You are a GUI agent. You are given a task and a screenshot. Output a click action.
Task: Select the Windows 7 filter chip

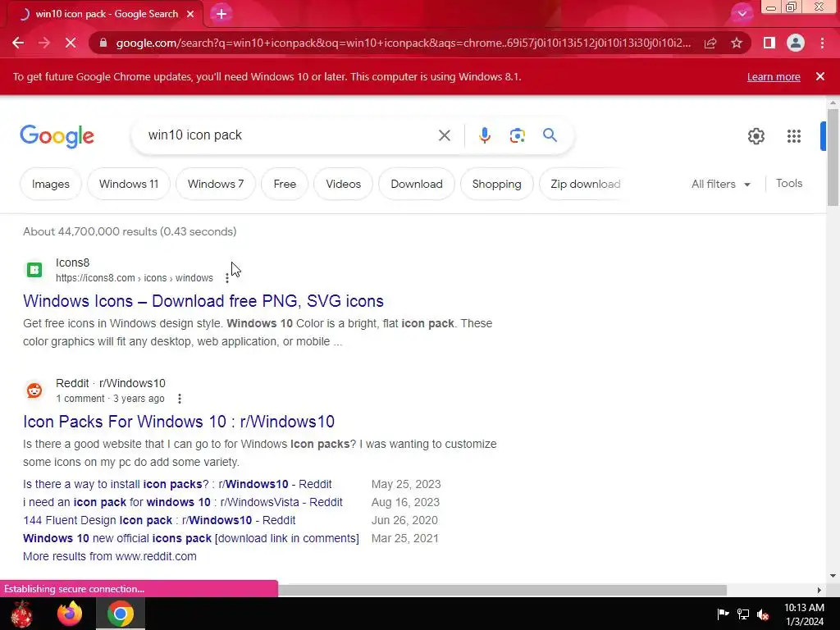tap(216, 184)
